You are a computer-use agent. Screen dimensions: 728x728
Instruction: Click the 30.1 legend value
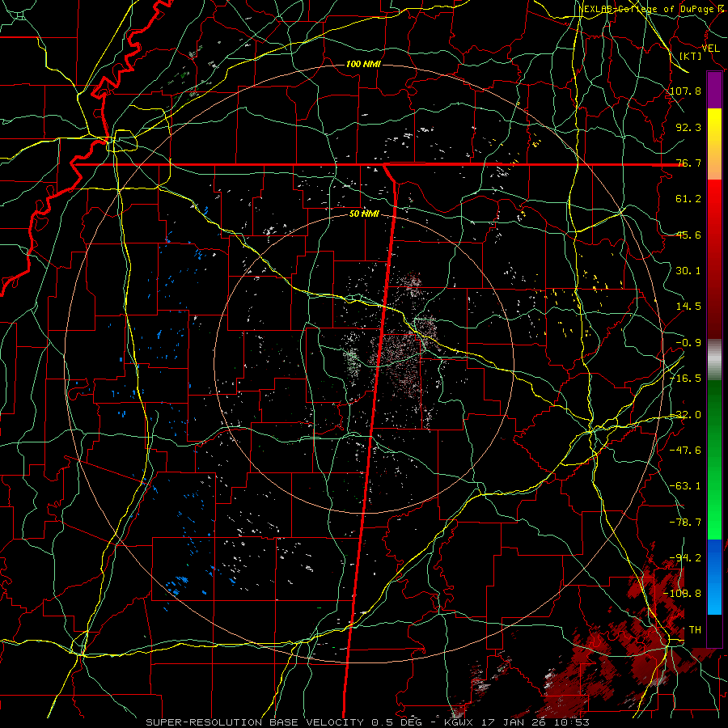tap(688, 271)
